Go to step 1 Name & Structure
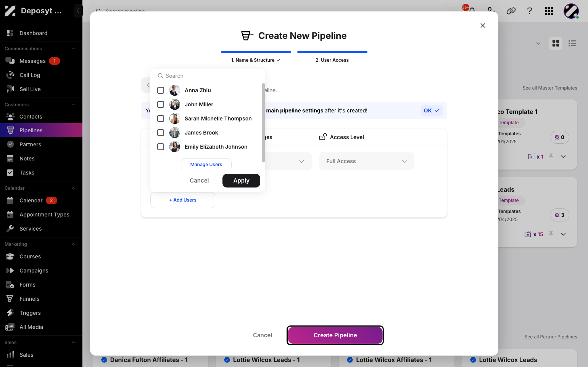Viewport: 588px width, 367px height. (256, 60)
